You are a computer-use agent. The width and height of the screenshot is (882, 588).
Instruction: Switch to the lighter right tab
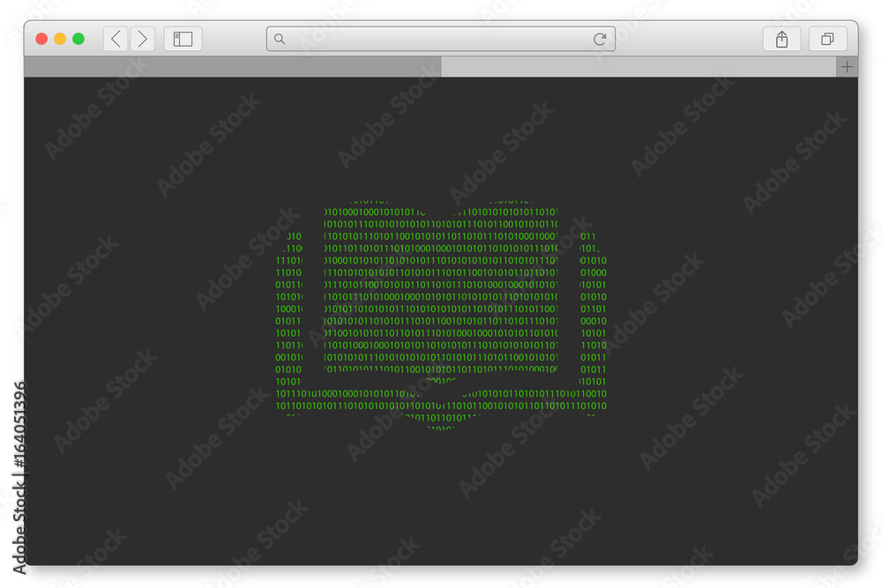coord(639,67)
